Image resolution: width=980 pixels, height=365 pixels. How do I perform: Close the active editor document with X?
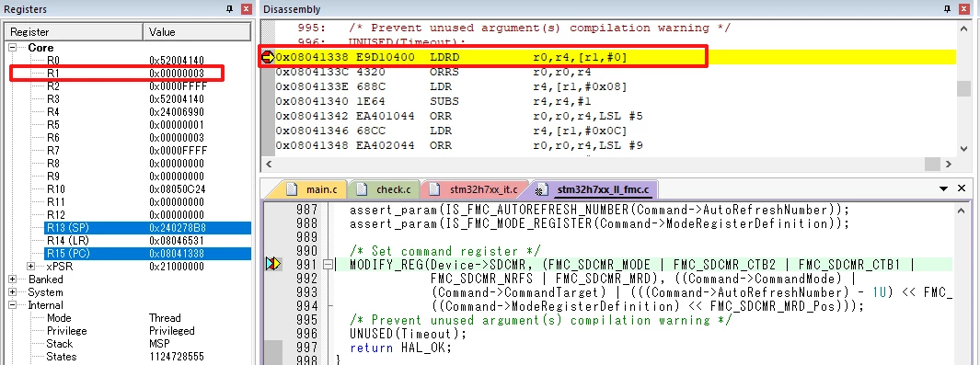pos(962,188)
